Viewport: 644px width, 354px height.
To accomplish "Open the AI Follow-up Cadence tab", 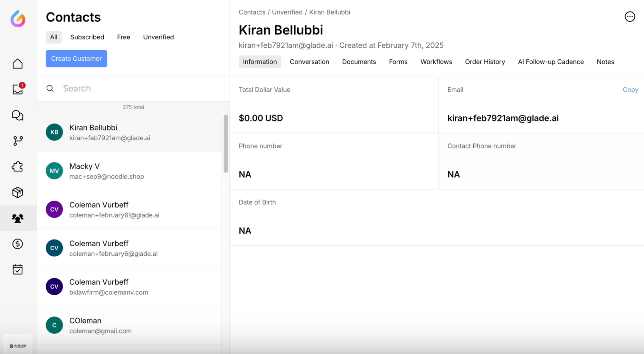I will (x=551, y=62).
